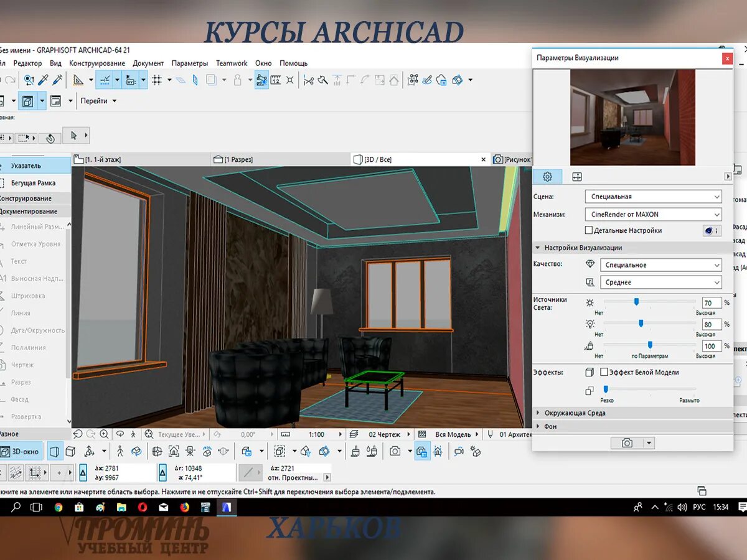Open the size settings tab icon in Параметры Визуализации
This screenshot has height=560, width=747.
click(577, 177)
